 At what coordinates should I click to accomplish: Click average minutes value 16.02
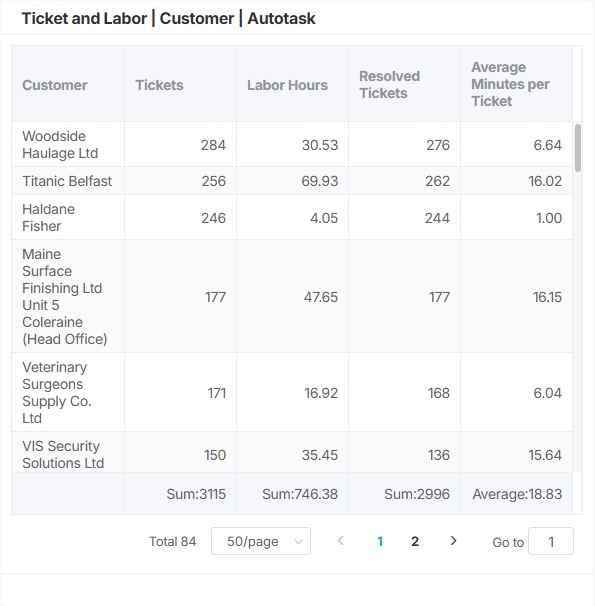click(545, 181)
